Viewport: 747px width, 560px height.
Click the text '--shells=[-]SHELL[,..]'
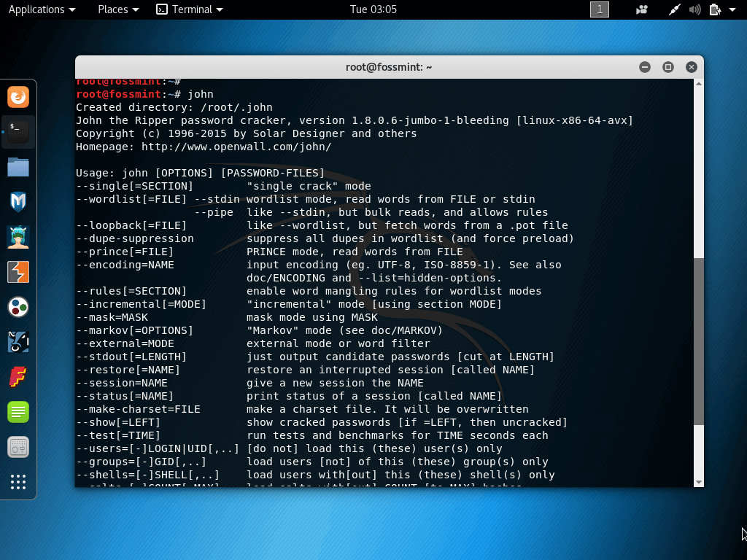point(147,475)
